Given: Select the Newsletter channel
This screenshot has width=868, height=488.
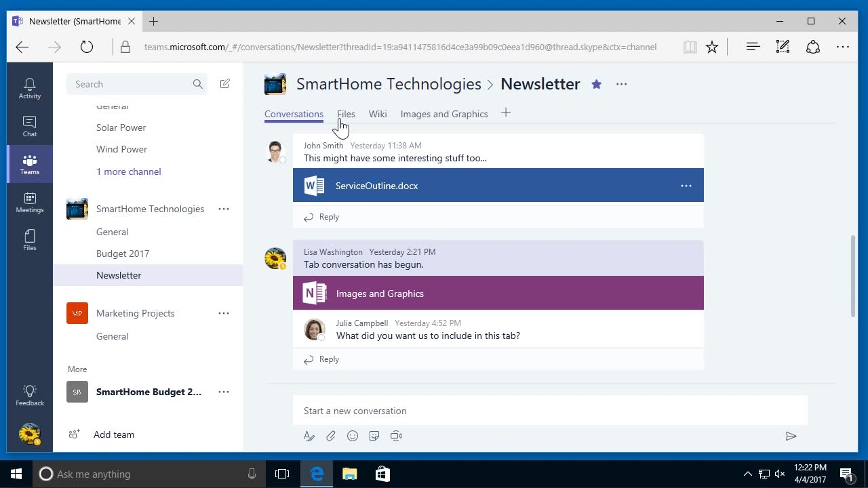Looking at the screenshot, I should 148,275.
